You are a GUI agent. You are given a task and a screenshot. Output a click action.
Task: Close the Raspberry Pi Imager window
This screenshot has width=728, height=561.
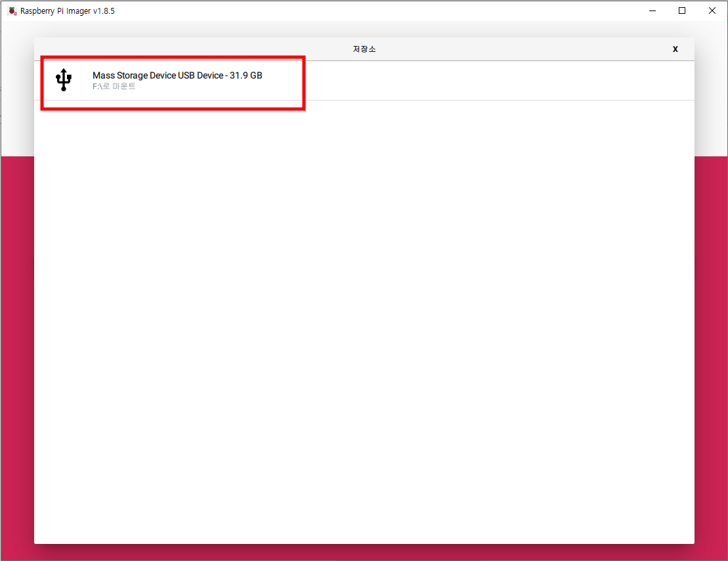pos(712,11)
